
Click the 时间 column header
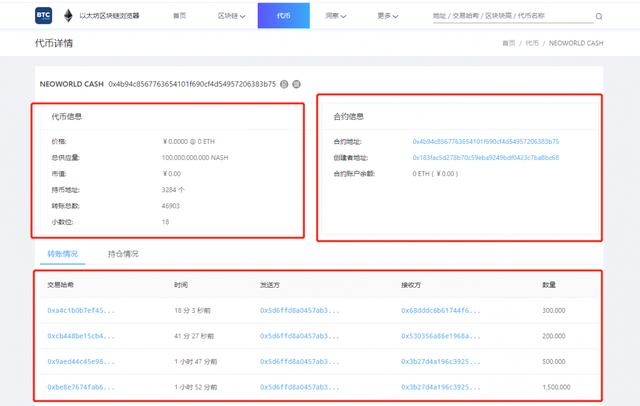tap(181, 285)
